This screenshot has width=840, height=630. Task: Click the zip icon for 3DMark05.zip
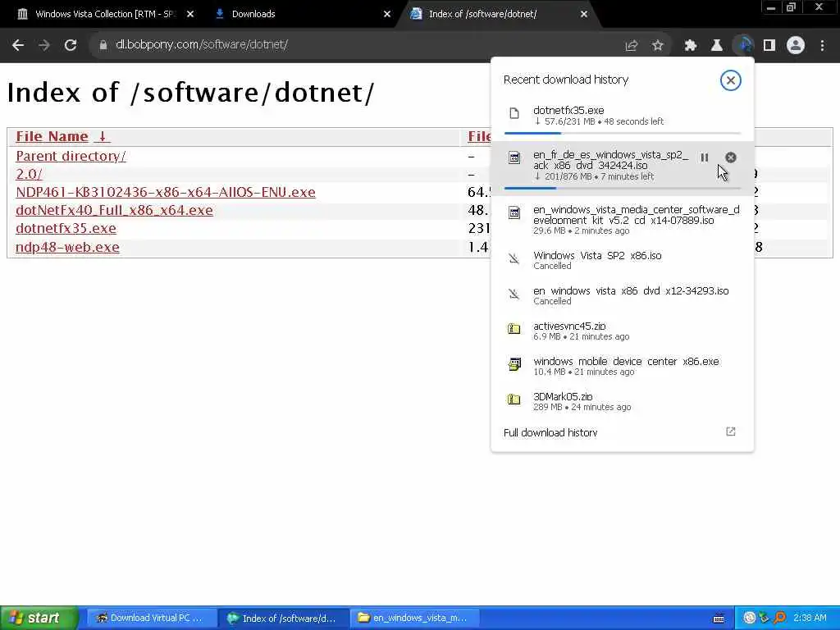tap(514, 399)
